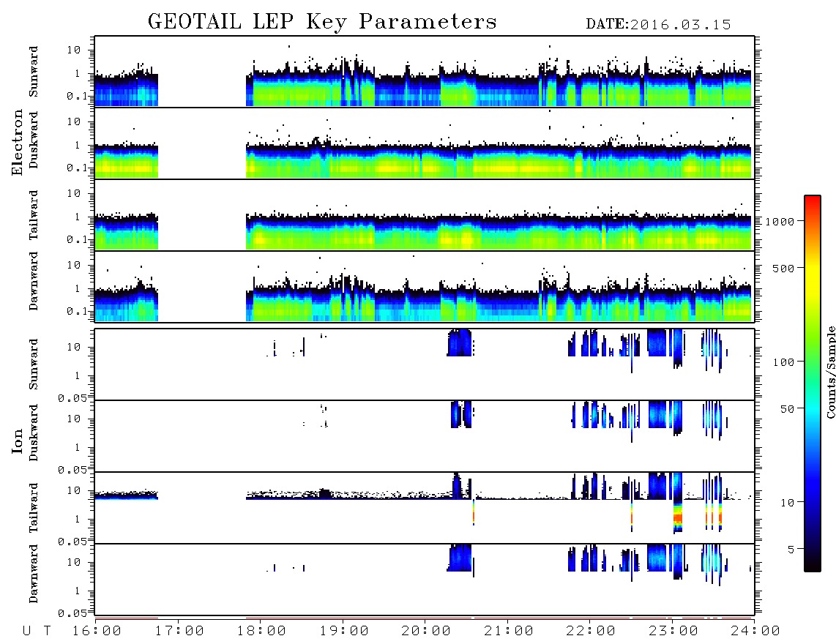Click the Counts/Sample colorbar title
Viewport: 836px width, 644px height.
click(x=830, y=372)
